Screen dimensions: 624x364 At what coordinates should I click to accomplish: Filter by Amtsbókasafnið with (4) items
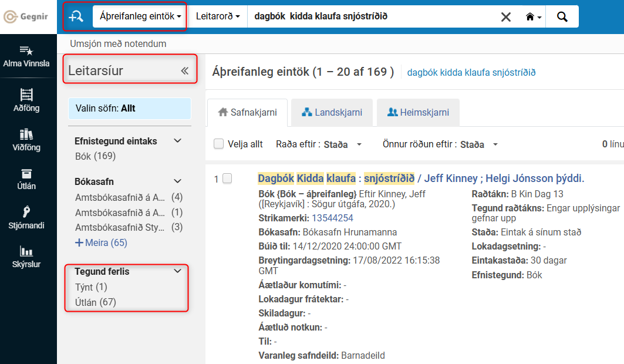(129, 197)
